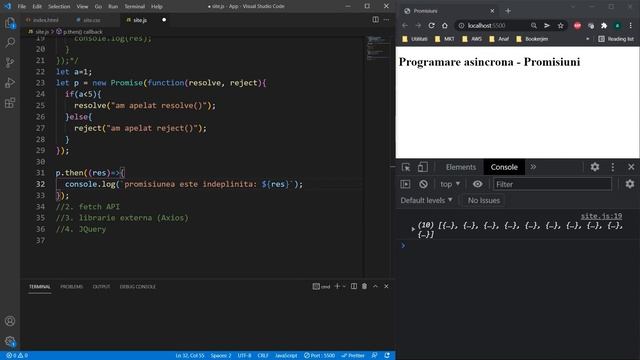This screenshot has height=360, width=640.
Task: Split the terminal panel
Action: pos(354,287)
